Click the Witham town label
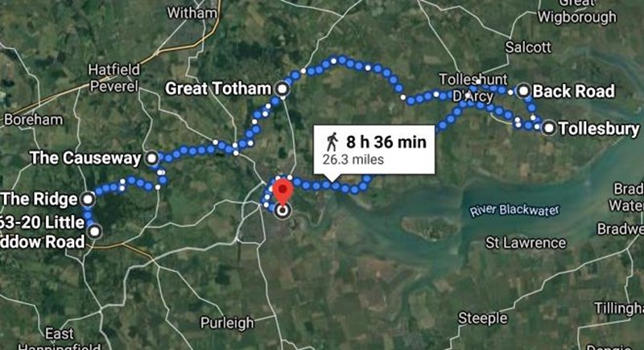 coord(192,13)
